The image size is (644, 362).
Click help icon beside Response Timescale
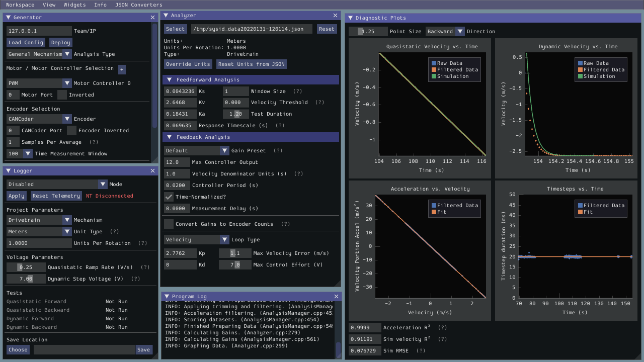coord(280,125)
